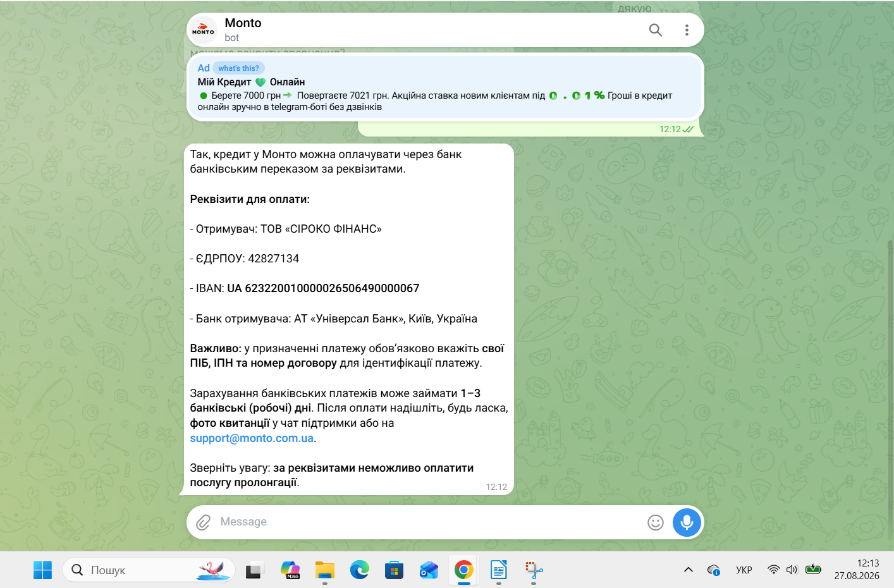
Task: Open Outlook from the taskbar
Action: coord(429,570)
